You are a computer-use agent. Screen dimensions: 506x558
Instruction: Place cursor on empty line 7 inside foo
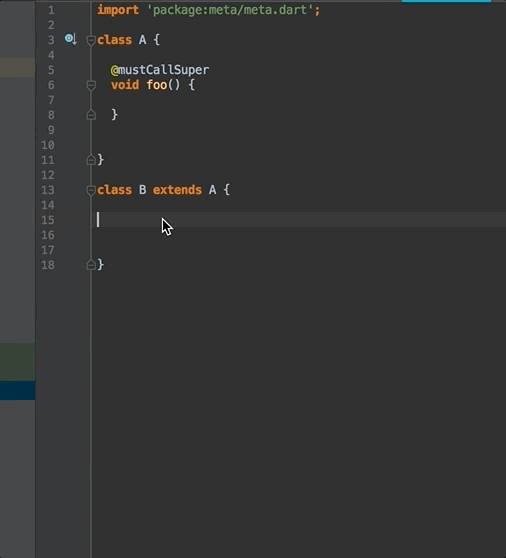(299, 100)
